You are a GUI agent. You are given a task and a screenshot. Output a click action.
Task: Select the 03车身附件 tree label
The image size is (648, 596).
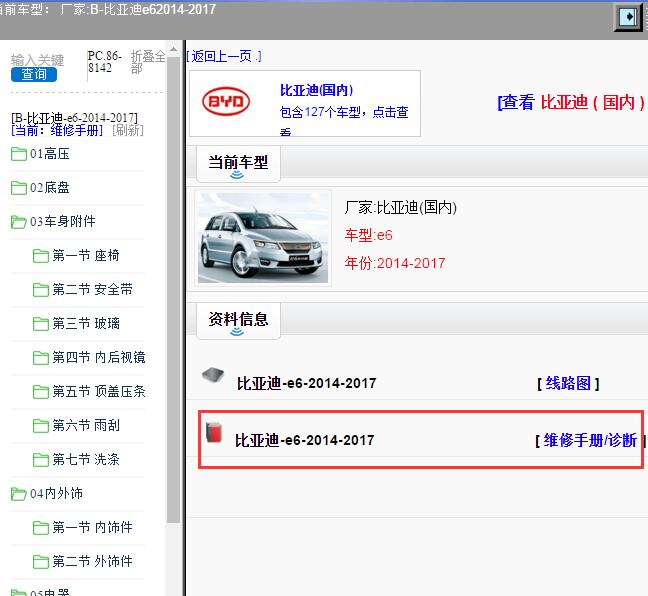[62, 222]
